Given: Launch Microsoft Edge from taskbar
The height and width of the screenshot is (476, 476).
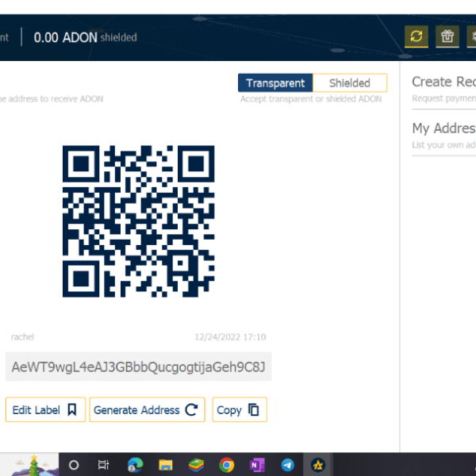Looking at the screenshot, I should click(x=136, y=465).
